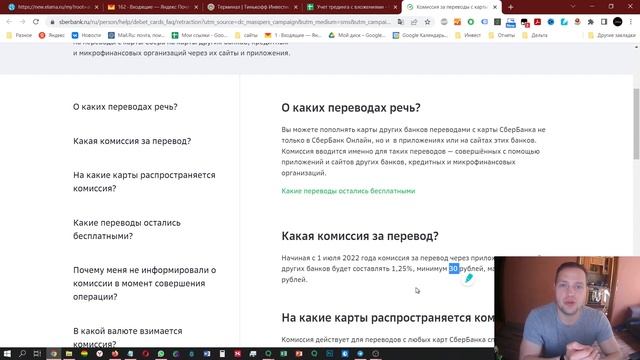Open the browser side panel icon
This screenshot has width=640, height=360.
(604, 22)
